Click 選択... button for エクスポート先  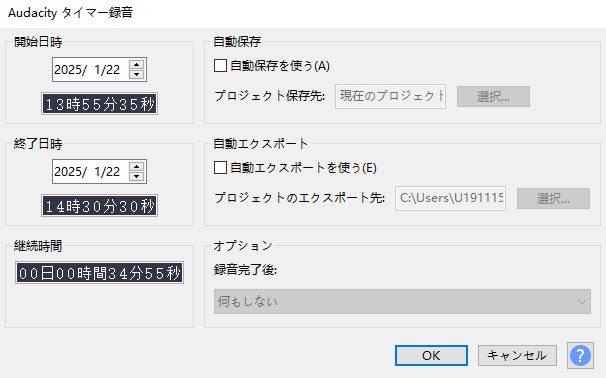(x=553, y=199)
